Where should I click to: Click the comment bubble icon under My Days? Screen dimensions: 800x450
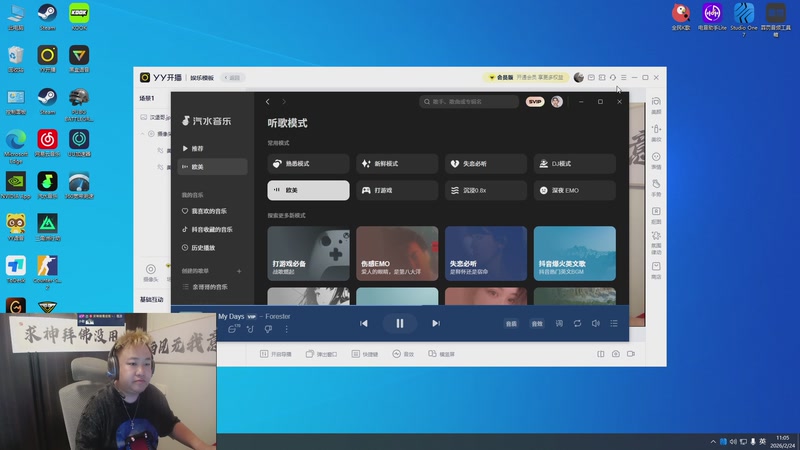pos(232,329)
